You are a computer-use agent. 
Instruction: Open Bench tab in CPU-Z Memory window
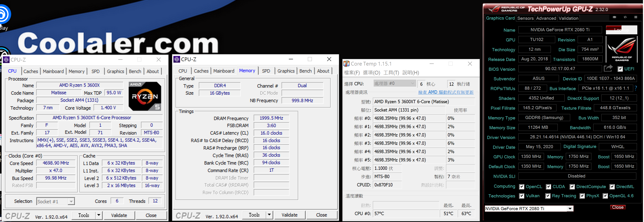pyautogui.click(x=305, y=71)
